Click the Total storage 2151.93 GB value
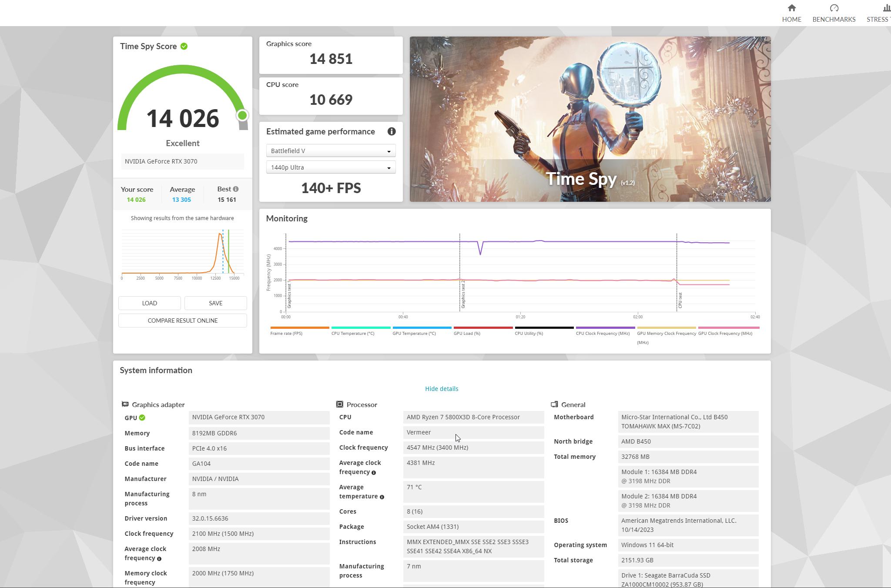 tap(688, 560)
